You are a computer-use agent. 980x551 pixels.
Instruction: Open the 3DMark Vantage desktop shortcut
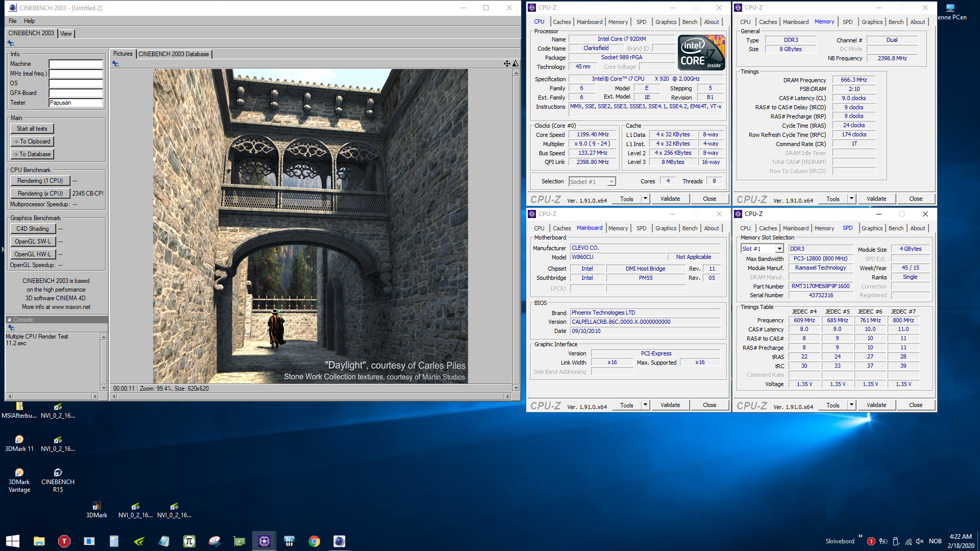point(19,480)
